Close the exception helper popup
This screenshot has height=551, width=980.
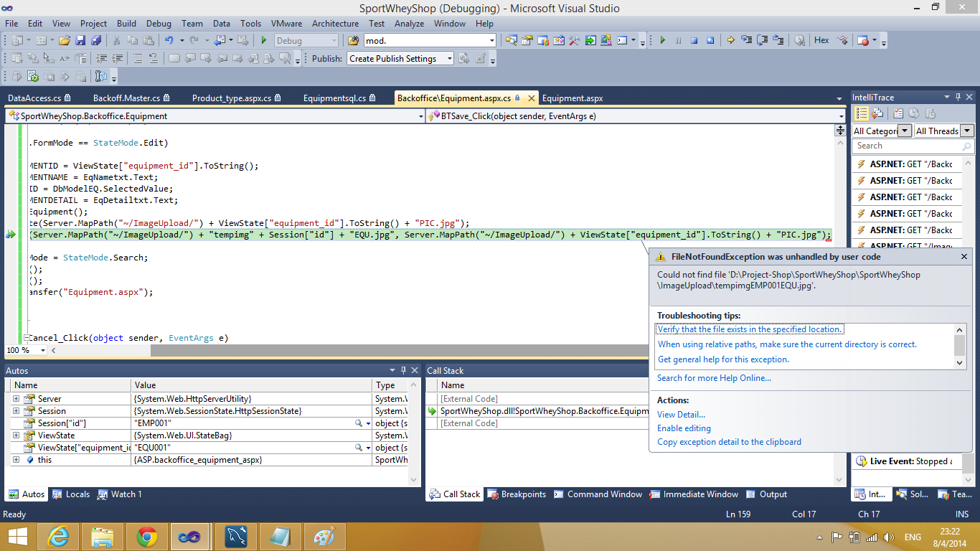pyautogui.click(x=964, y=257)
